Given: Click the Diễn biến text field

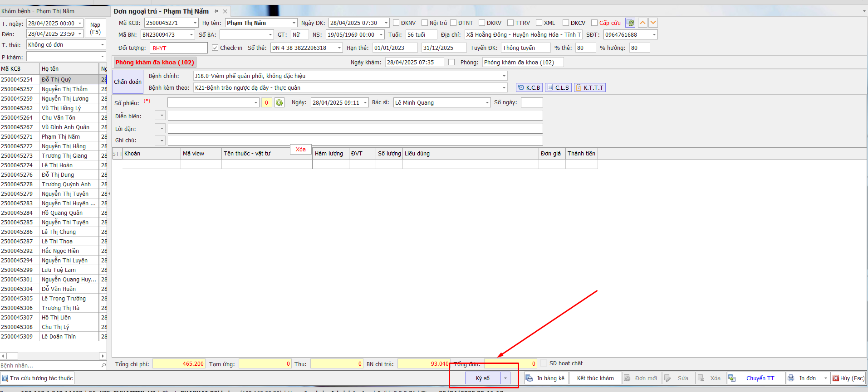Looking at the screenshot, I should click(355, 116).
